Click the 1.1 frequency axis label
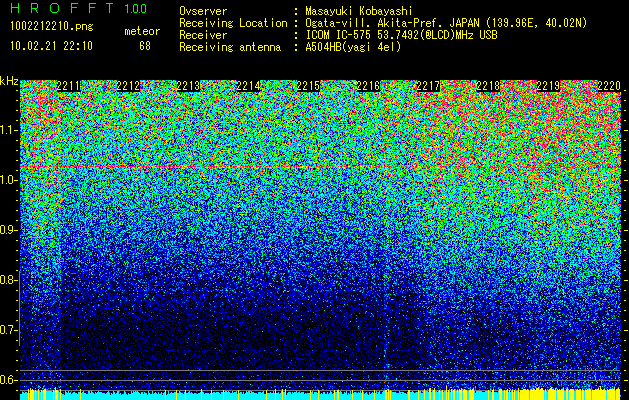 (x=8, y=130)
